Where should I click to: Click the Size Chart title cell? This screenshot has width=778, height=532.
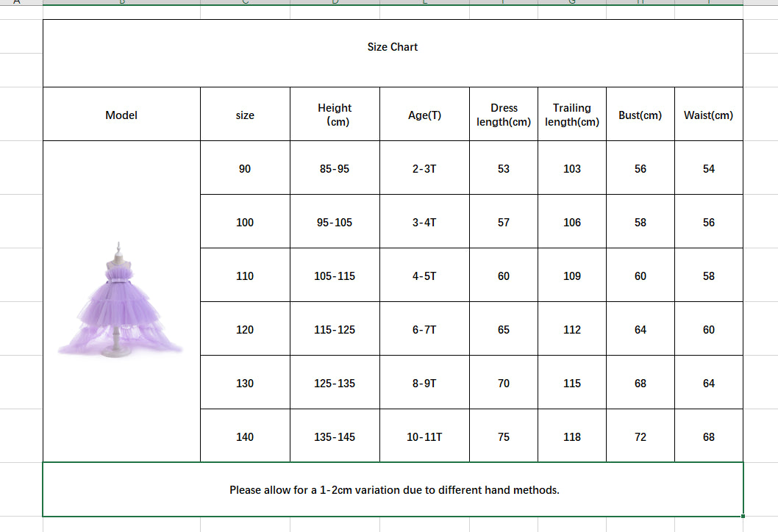tap(393, 47)
